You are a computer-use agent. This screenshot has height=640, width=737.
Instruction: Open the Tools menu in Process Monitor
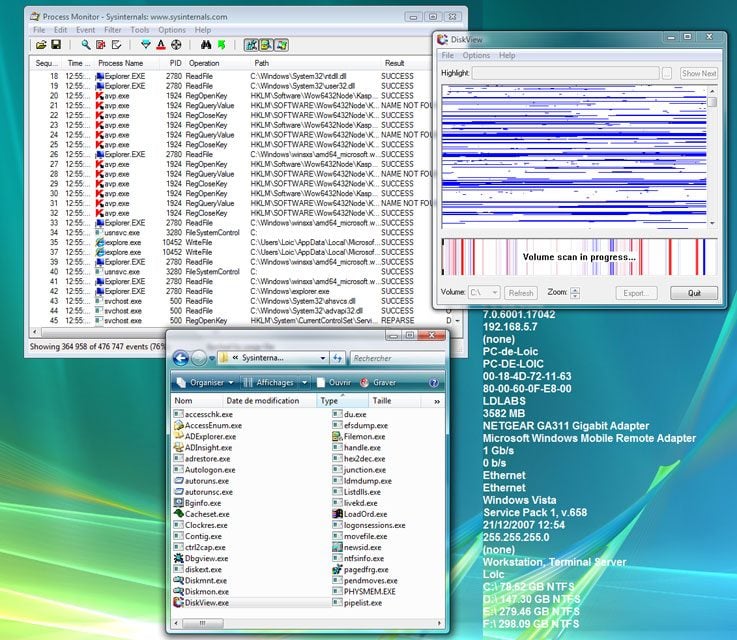click(138, 30)
